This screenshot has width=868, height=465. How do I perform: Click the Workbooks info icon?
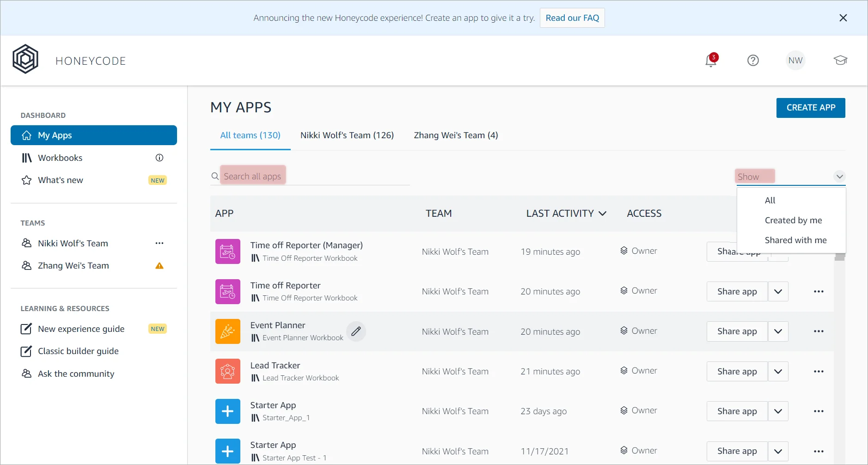click(159, 158)
